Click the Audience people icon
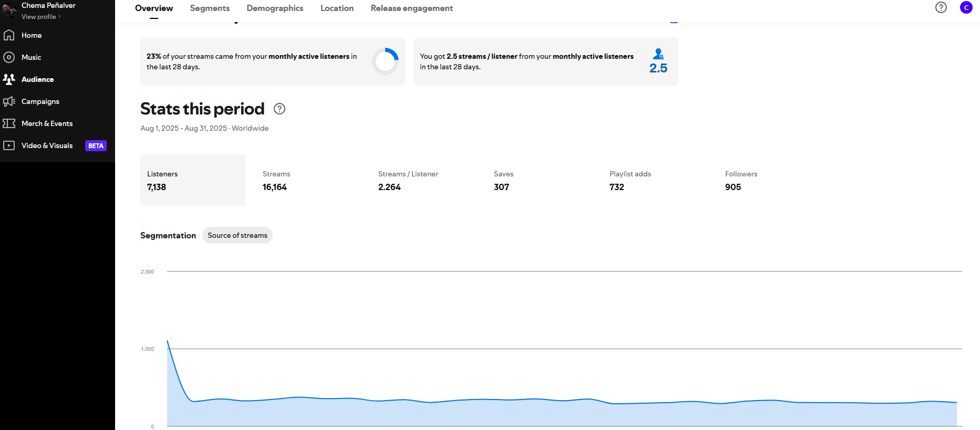The image size is (980, 430). [x=9, y=79]
